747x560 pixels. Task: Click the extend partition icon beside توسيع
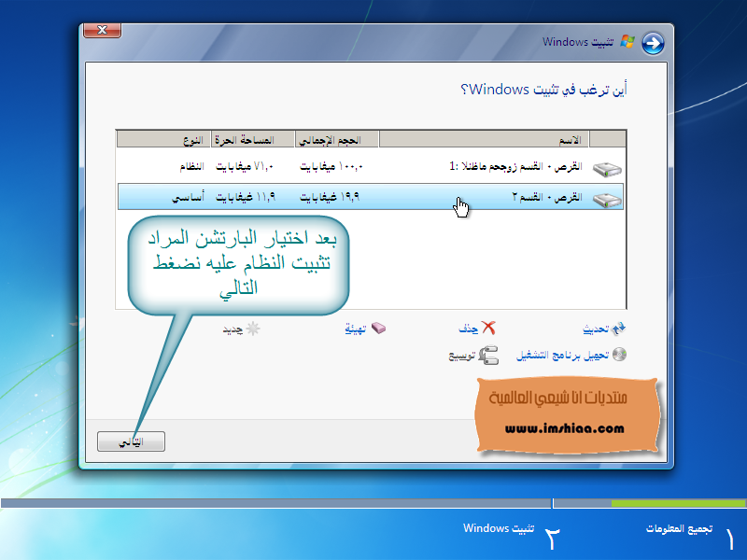[x=488, y=356]
